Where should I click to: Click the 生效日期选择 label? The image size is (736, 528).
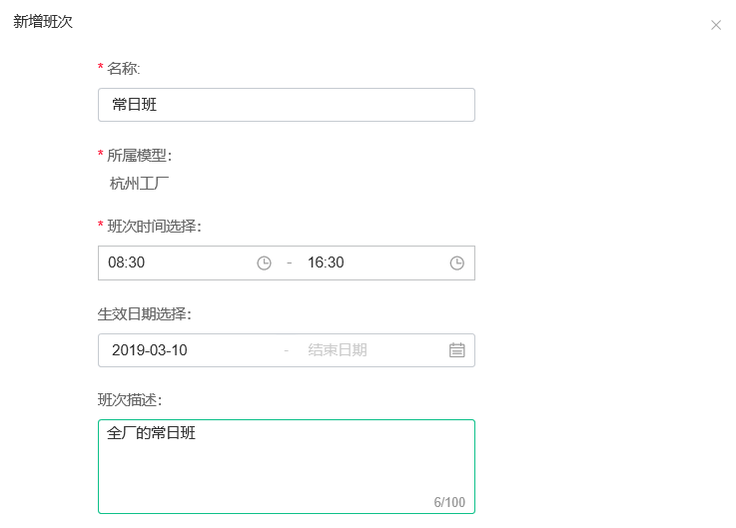(145, 314)
